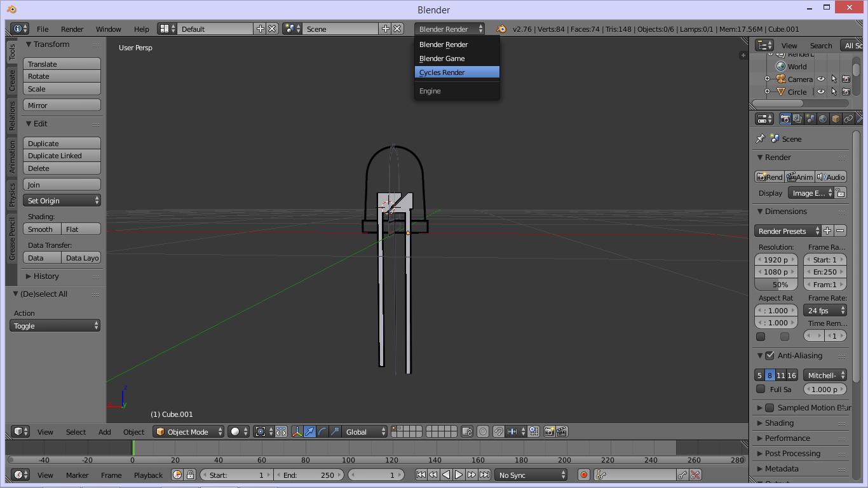
Task: Toggle Camera selectability cursor icon
Action: (x=834, y=79)
